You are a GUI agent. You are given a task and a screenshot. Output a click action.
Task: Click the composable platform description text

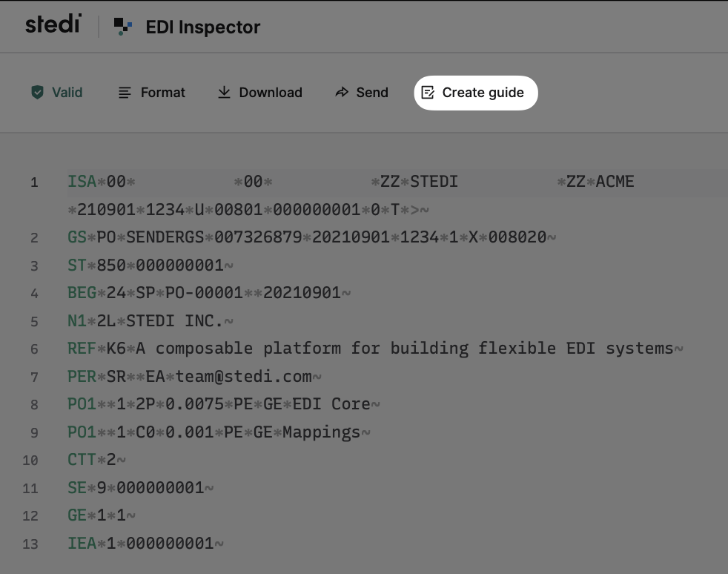[404, 349]
